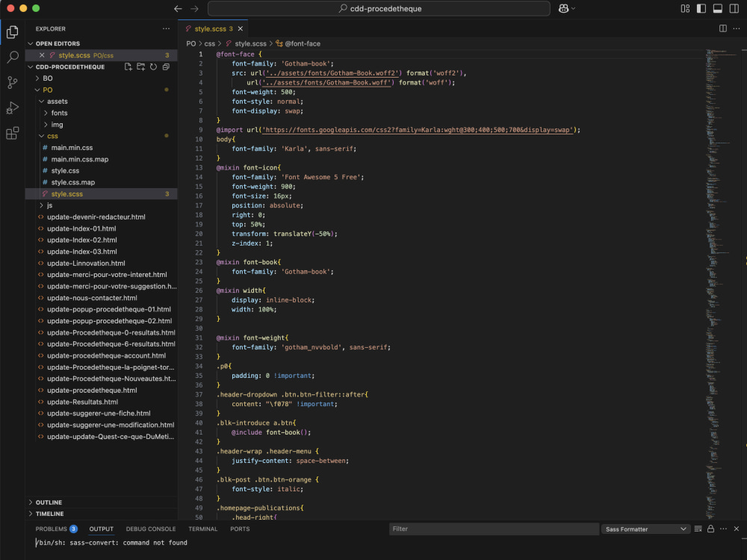This screenshot has width=747, height=560.
Task: Switch to the Debug Console tab
Action: pyautogui.click(x=151, y=529)
